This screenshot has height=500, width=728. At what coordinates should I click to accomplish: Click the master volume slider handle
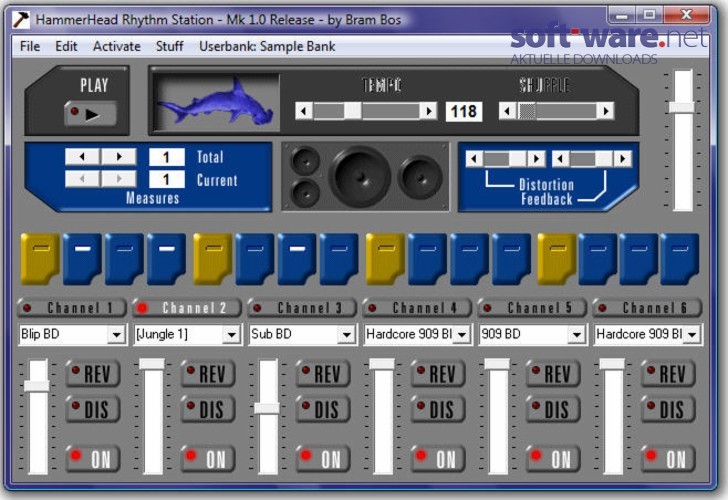(x=682, y=107)
